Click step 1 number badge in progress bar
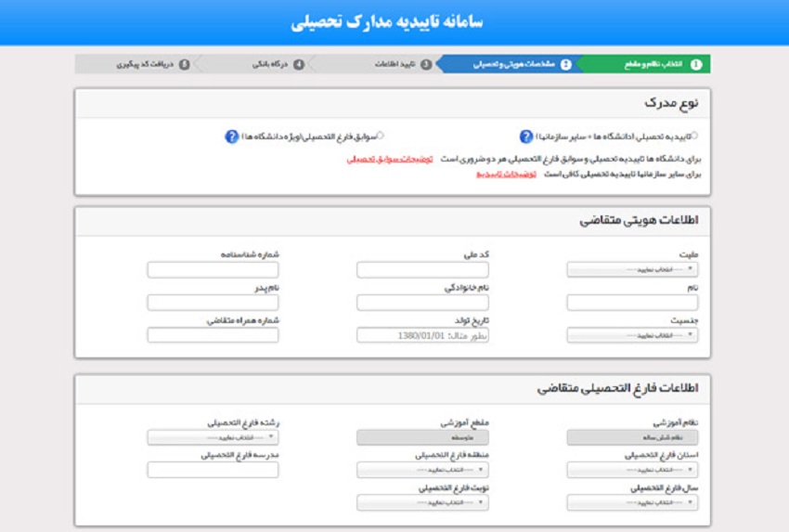Screen dimensions: 789x532 [x=696, y=64]
